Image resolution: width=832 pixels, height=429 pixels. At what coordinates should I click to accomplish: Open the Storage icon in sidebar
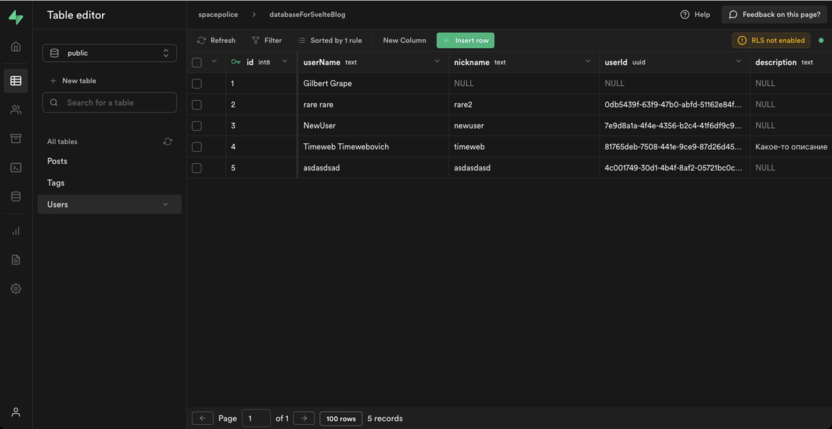(x=15, y=139)
